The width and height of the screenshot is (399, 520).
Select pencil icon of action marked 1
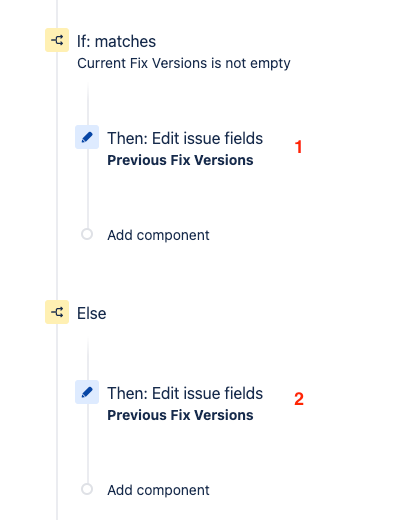[x=87, y=137]
